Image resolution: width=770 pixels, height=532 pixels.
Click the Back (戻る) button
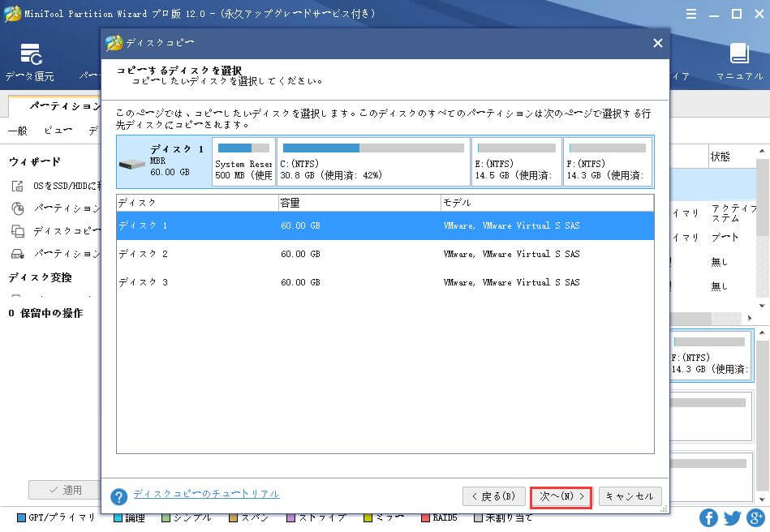coord(493,496)
